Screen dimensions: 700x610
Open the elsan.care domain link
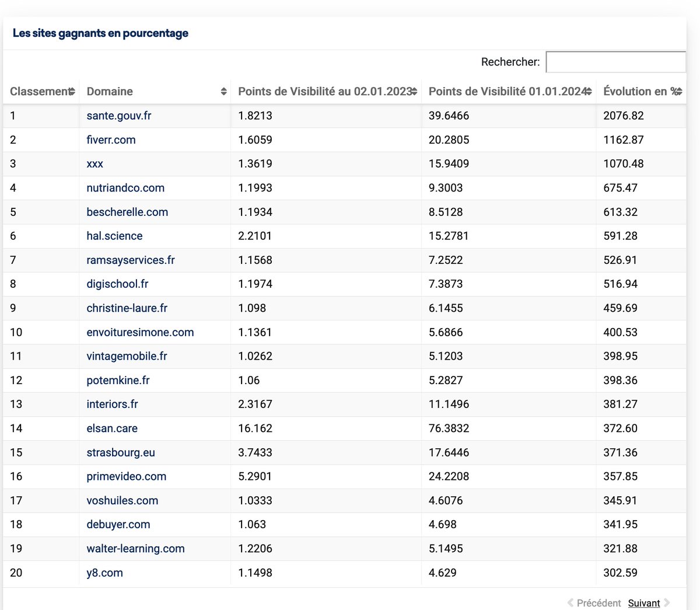pos(112,428)
